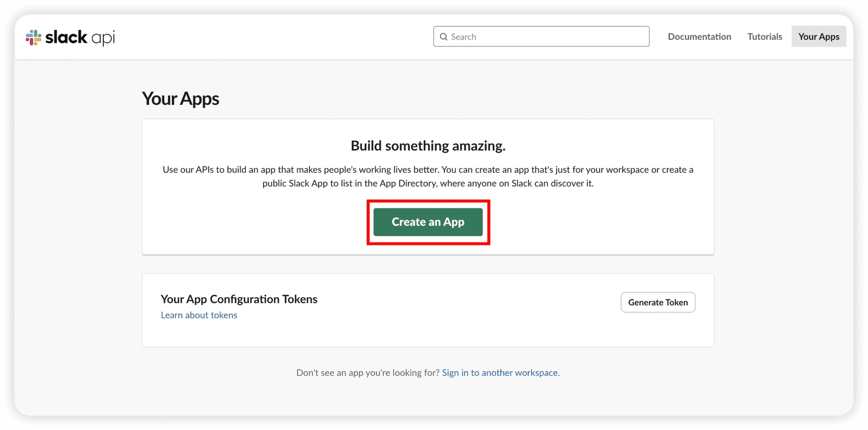Open the Documentation menu item

[x=699, y=37]
